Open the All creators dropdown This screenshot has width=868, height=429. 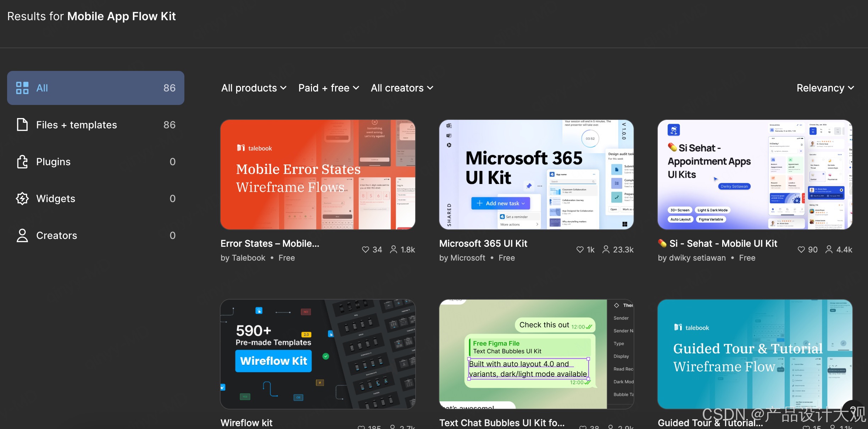[402, 88]
